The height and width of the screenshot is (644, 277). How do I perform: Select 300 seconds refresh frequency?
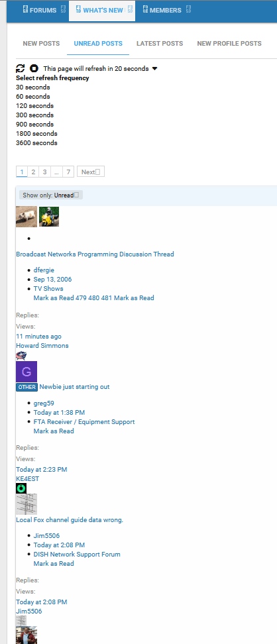(34, 115)
